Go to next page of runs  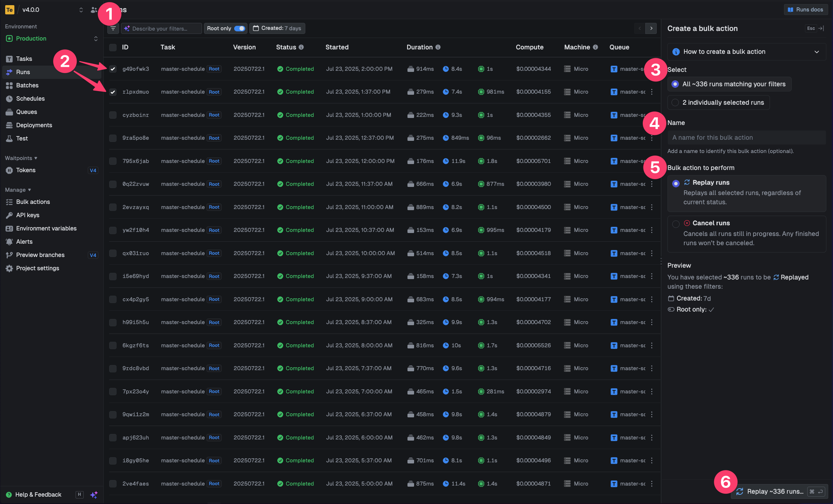pos(651,28)
